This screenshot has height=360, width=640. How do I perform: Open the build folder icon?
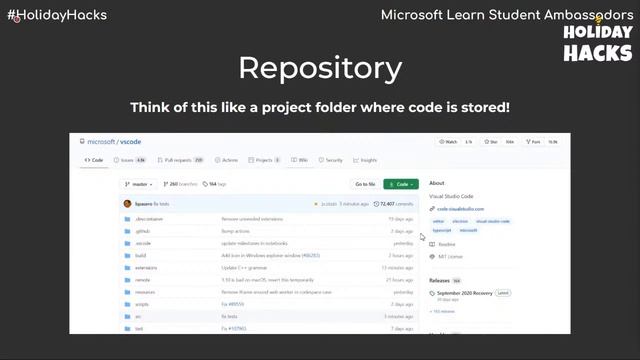pos(127,256)
